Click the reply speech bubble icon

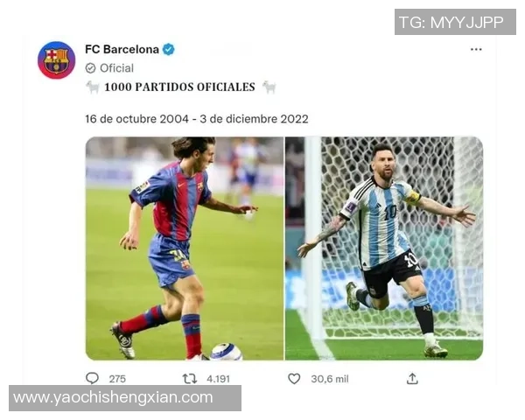tap(92, 379)
